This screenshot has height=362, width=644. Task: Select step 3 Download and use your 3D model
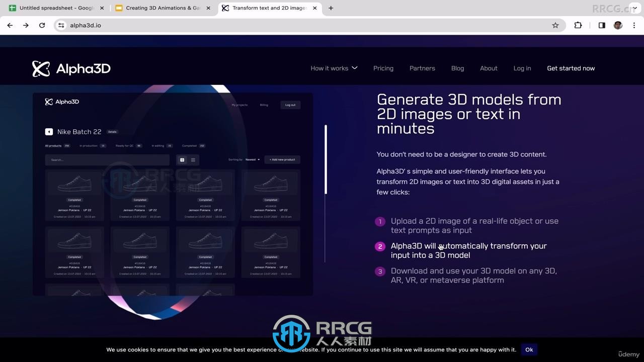473,276
